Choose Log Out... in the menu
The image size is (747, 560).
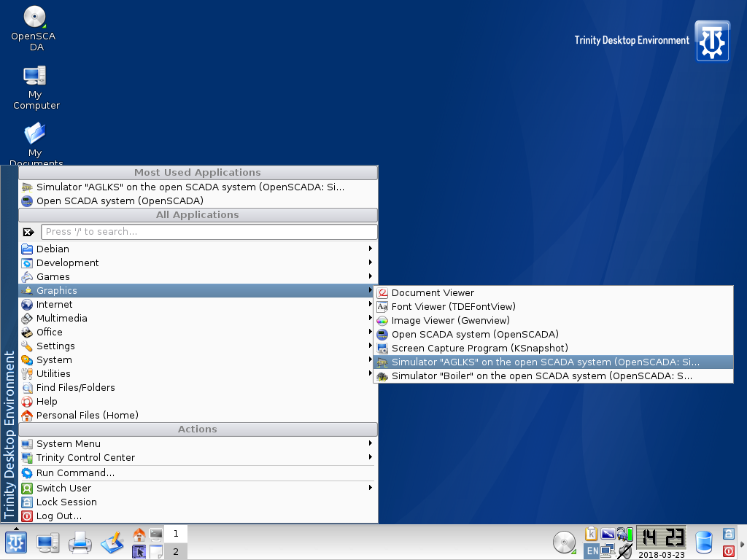point(58,516)
